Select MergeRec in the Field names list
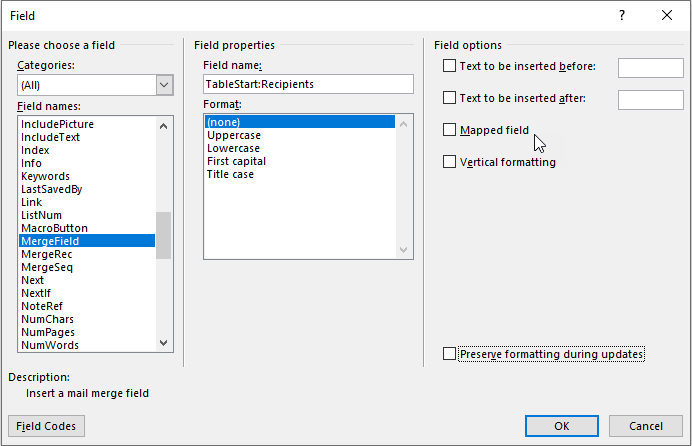 pyautogui.click(x=47, y=254)
